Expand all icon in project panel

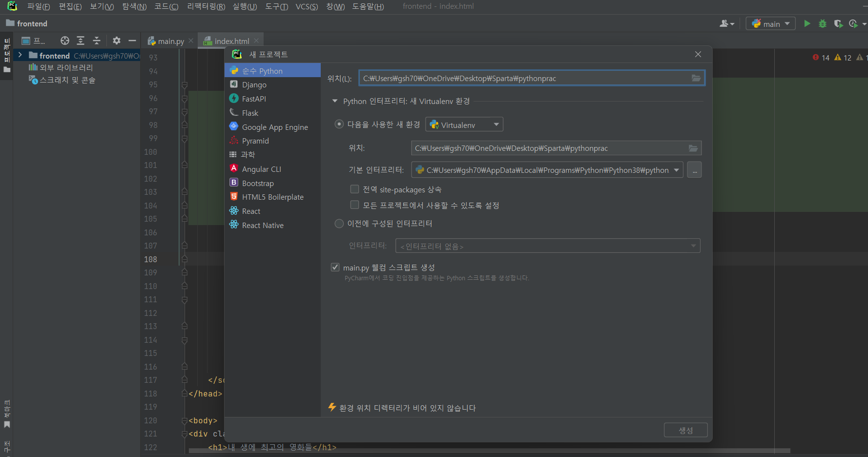tap(81, 41)
